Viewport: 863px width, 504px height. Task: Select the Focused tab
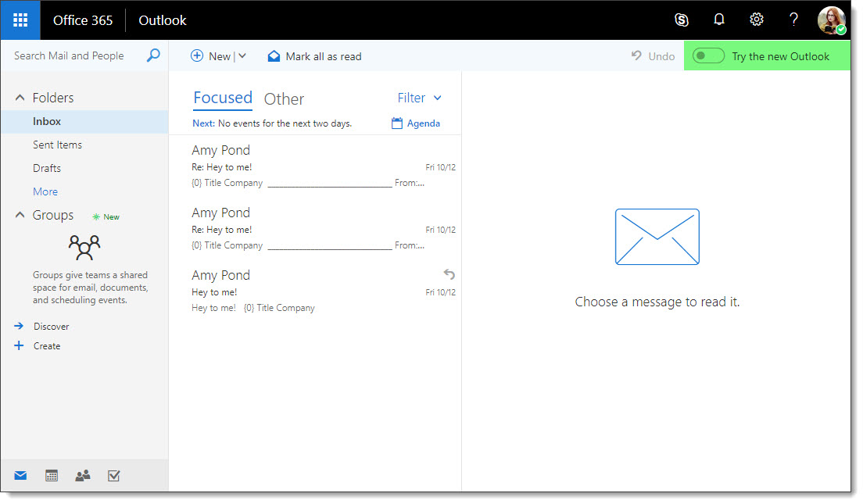point(223,98)
